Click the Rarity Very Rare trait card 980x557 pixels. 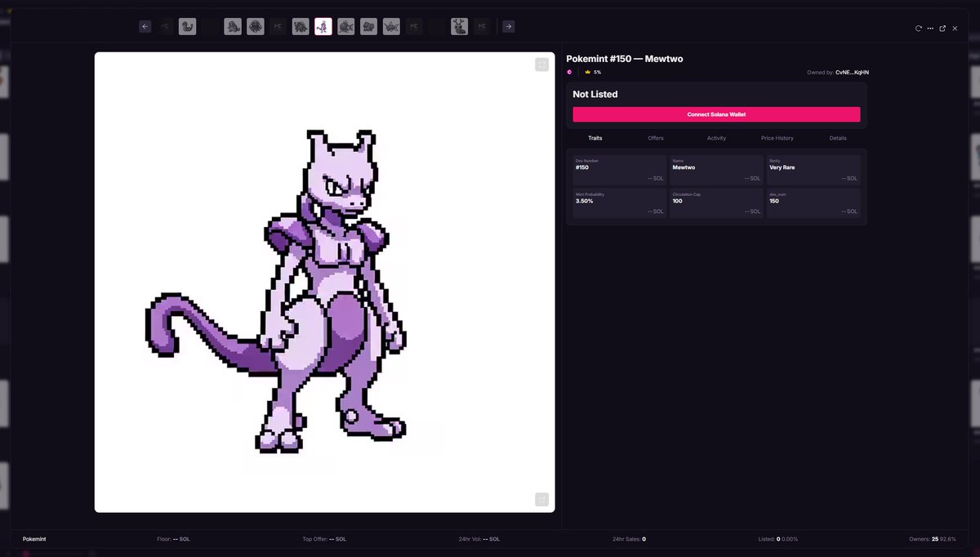pyautogui.click(x=813, y=170)
